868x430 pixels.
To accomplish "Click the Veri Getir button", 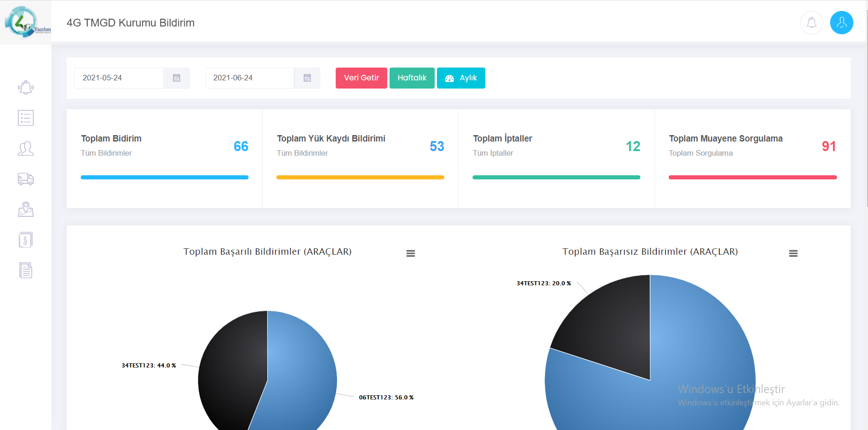I will pyautogui.click(x=361, y=78).
